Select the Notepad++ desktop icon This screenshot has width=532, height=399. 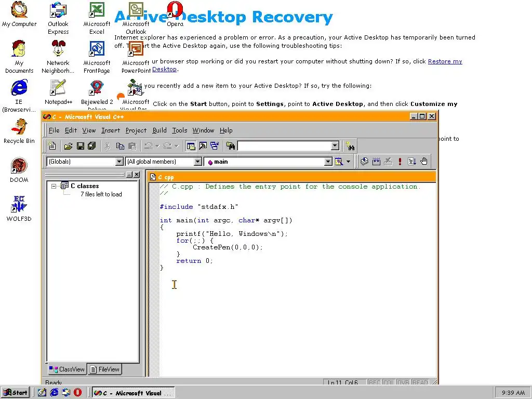pyautogui.click(x=58, y=92)
